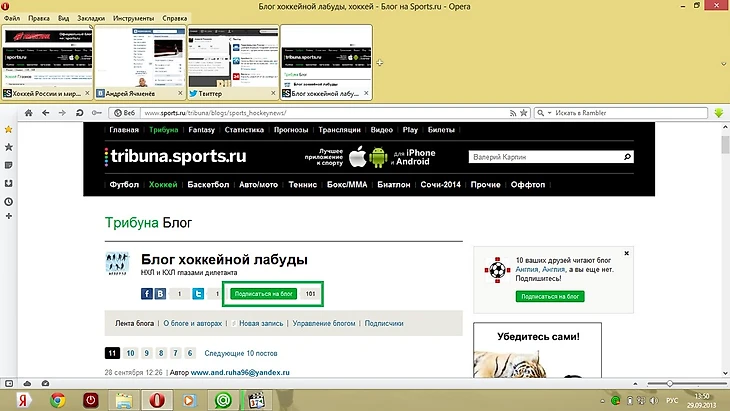This screenshot has width=730, height=411.
Task: Click Подписаться на блог next to 101
Action: coord(264,294)
